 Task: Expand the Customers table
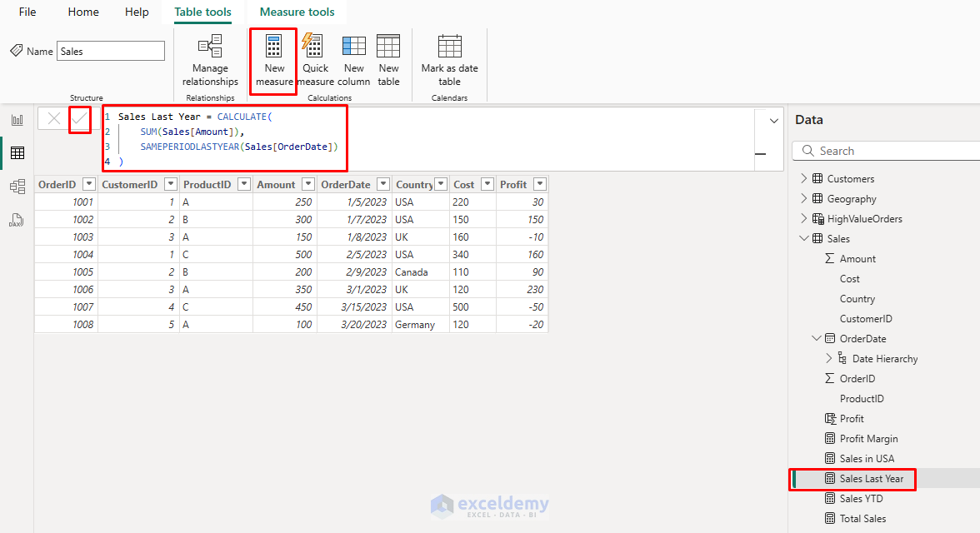tap(803, 179)
